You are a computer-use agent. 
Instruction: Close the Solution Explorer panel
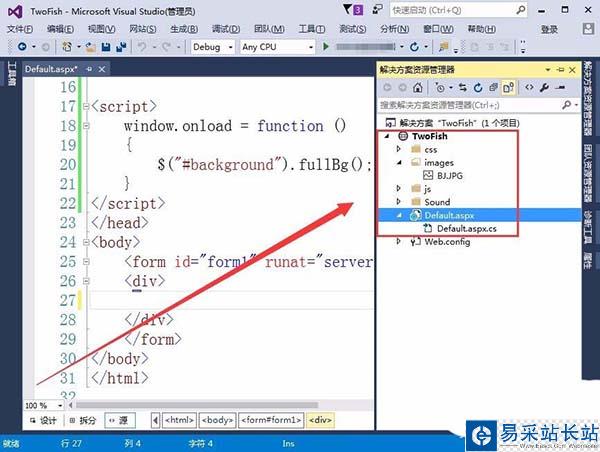click(572, 70)
